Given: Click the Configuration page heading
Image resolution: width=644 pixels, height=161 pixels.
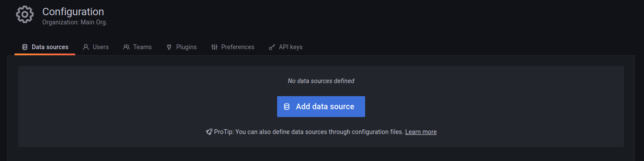Looking at the screenshot, I should coord(73,12).
